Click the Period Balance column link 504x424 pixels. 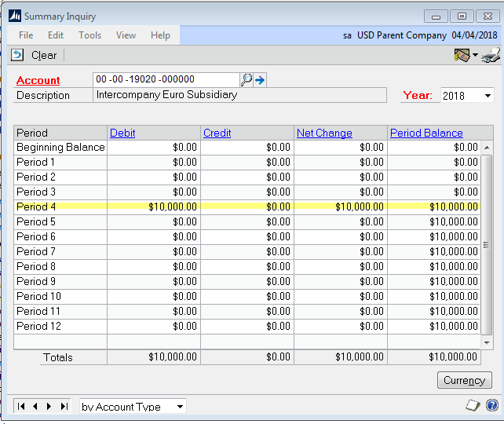coord(426,133)
